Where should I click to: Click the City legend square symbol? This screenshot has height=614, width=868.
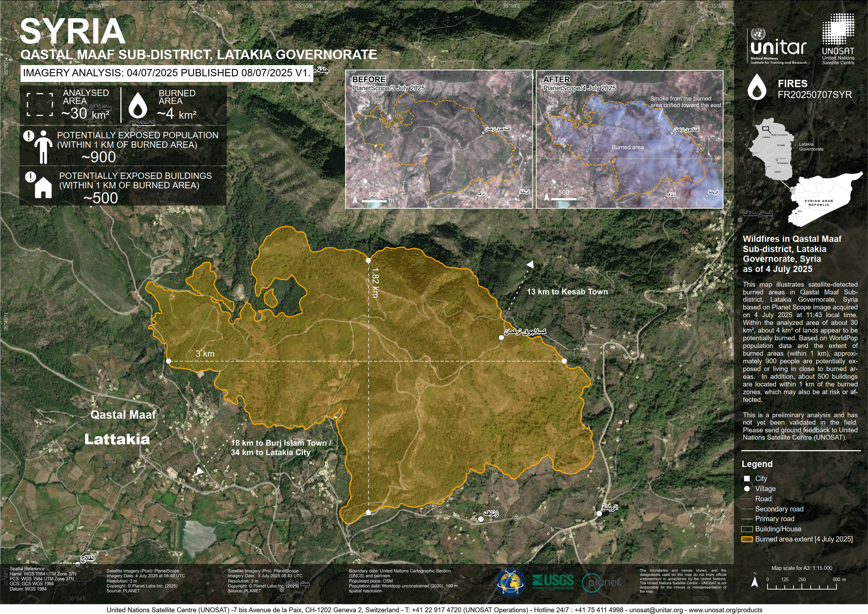[x=747, y=479]
